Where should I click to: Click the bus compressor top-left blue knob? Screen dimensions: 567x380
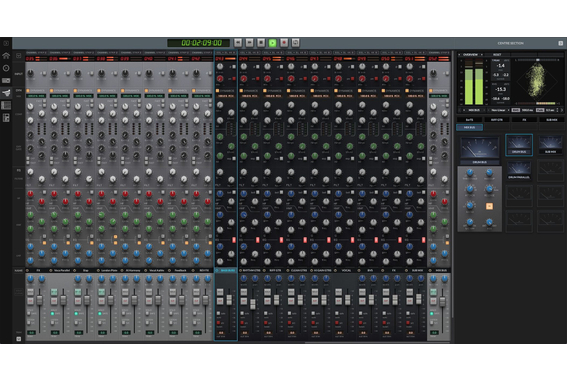coord(470,173)
